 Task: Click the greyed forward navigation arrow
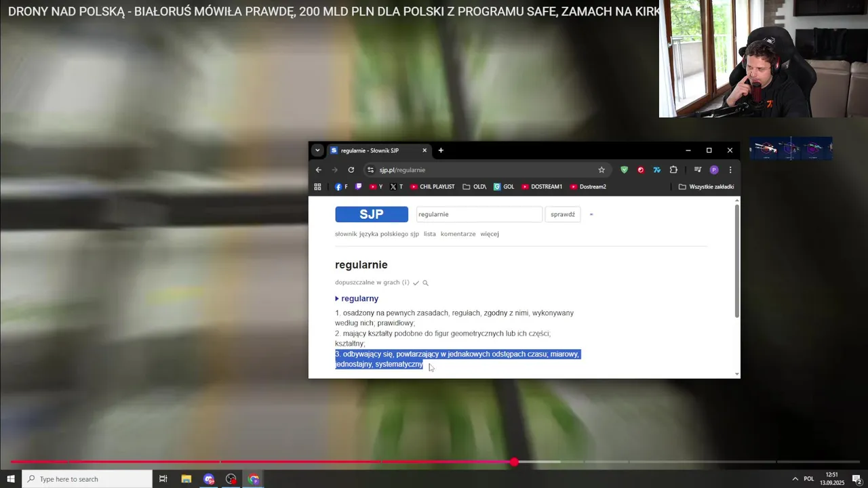click(x=334, y=170)
